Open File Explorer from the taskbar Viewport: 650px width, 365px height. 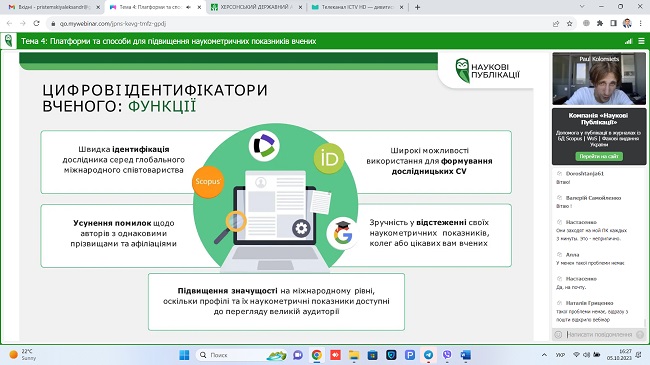(354, 355)
